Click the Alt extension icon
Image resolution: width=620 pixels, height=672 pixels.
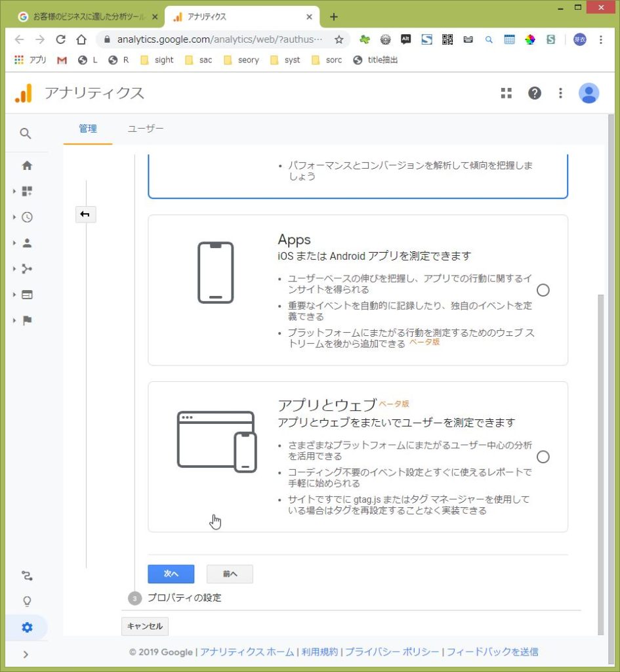[405, 39]
